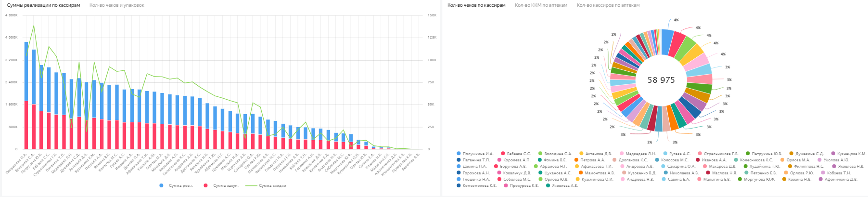The width and height of the screenshot is (868, 197).
Task: Toggle Полушкина И.А. in the pie legend
Action: click(478, 154)
